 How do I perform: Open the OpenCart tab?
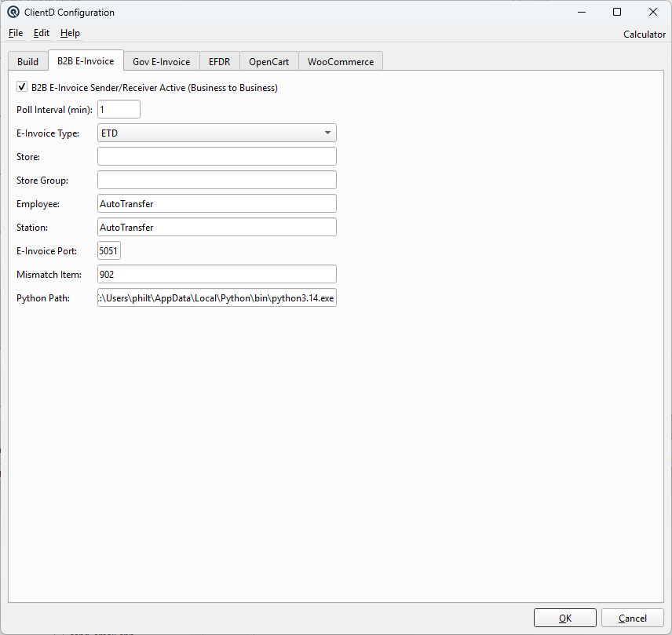tap(268, 62)
